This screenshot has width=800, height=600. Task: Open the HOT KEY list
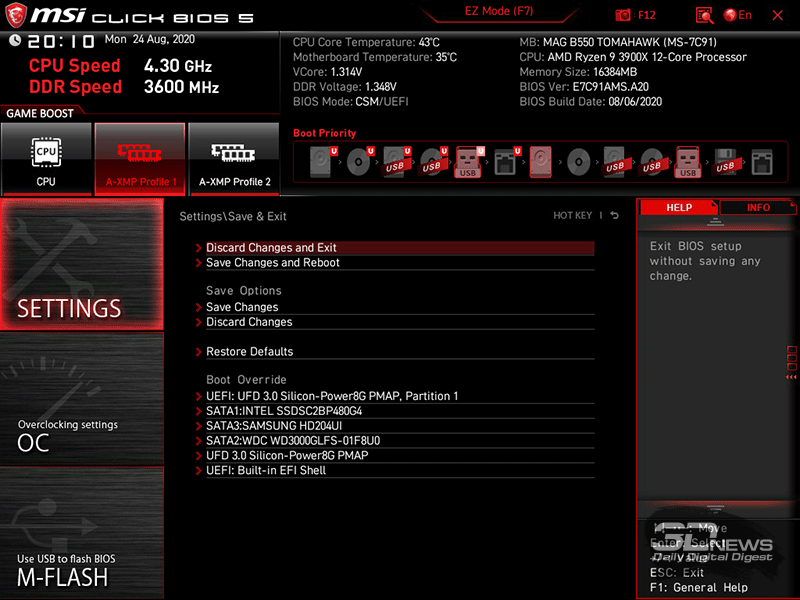tap(572, 215)
